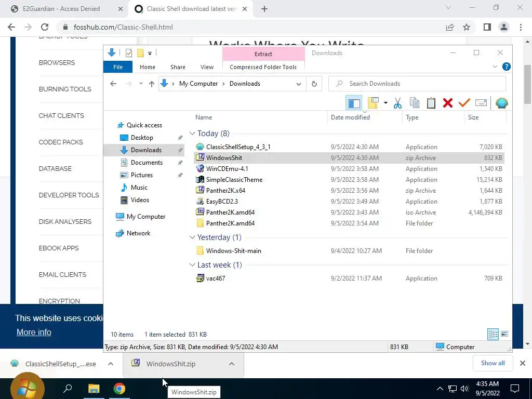The image size is (532, 399).
Task: Open Classic Shell settings shell icon
Action: 501,103
